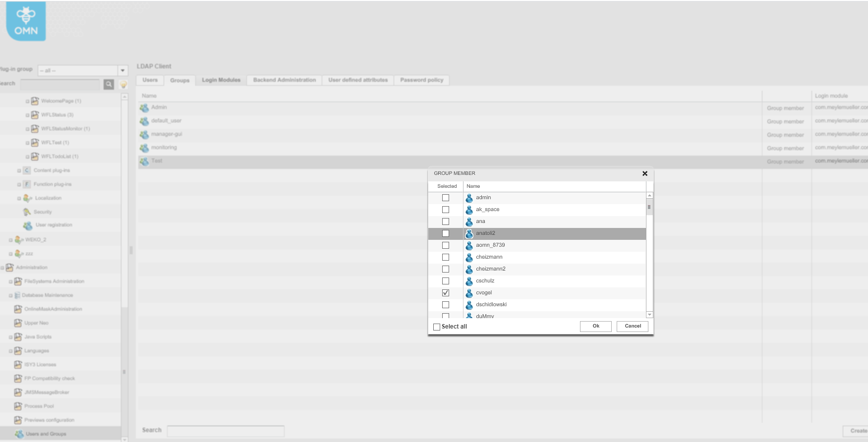Expand the Content plug-ins node
The image size is (868, 442).
click(x=19, y=171)
